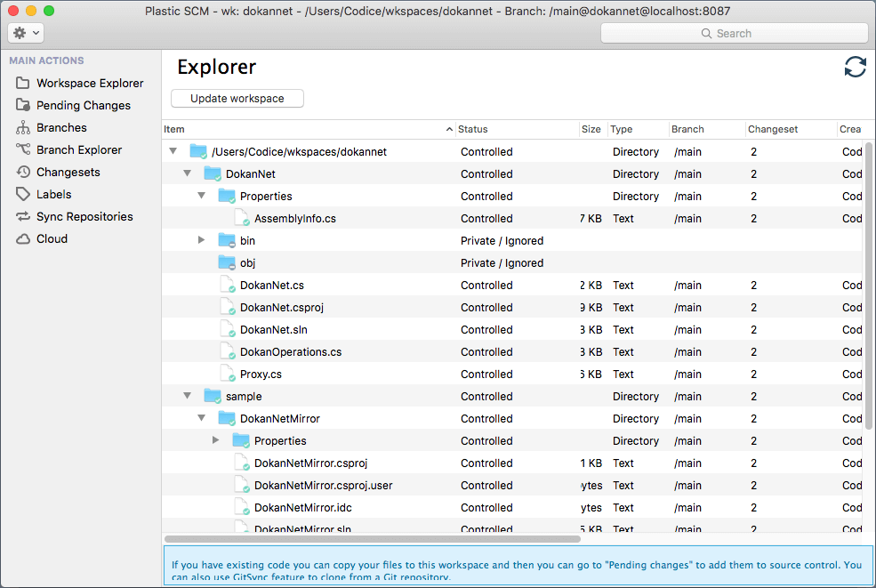Click the Properties folder icon under DokanNet
The height and width of the screenshot is (588, 876).
(x=227, y=196)
